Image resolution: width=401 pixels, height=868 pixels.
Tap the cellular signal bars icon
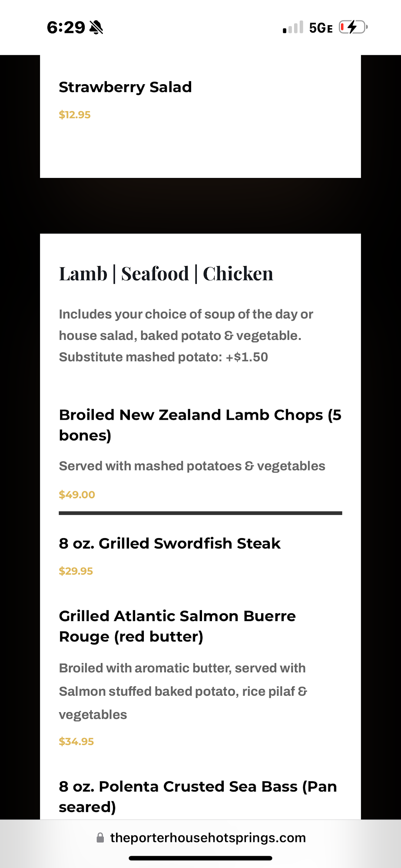(293, 28)
